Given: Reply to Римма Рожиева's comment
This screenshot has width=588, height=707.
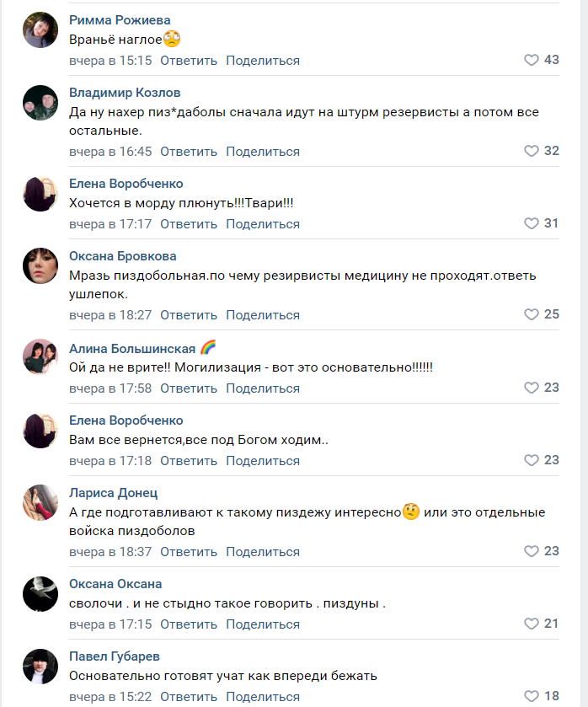Looking at the screenshot, I should tap(189, 61).
